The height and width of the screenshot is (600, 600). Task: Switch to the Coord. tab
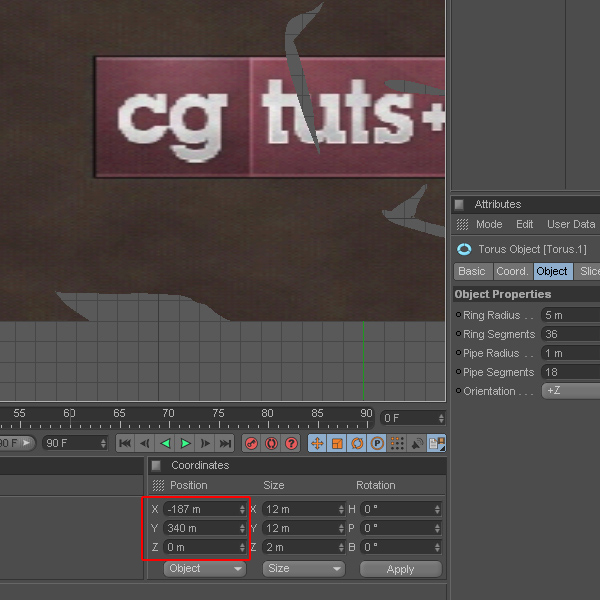[512, 271]
